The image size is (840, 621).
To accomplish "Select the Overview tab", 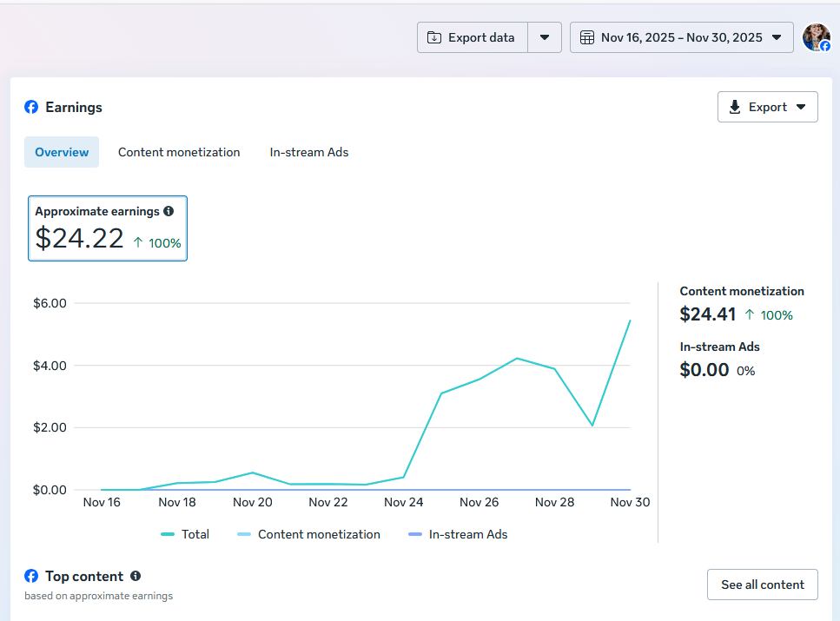I will tap(62, 152).
